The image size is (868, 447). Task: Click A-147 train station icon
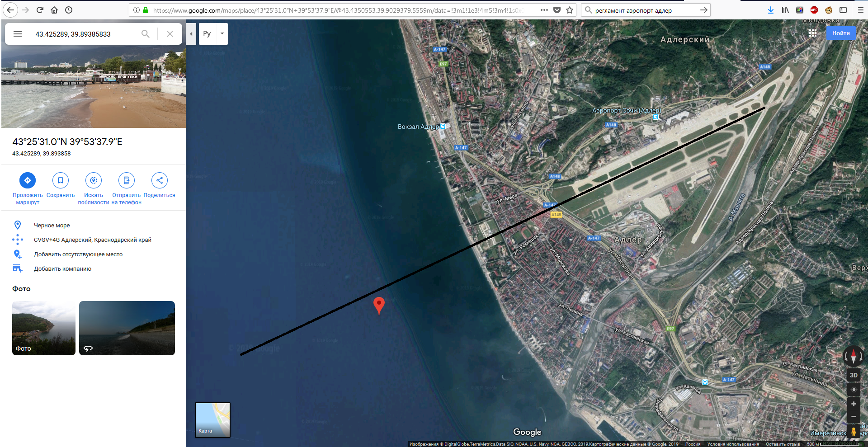[x=705, y=382]
